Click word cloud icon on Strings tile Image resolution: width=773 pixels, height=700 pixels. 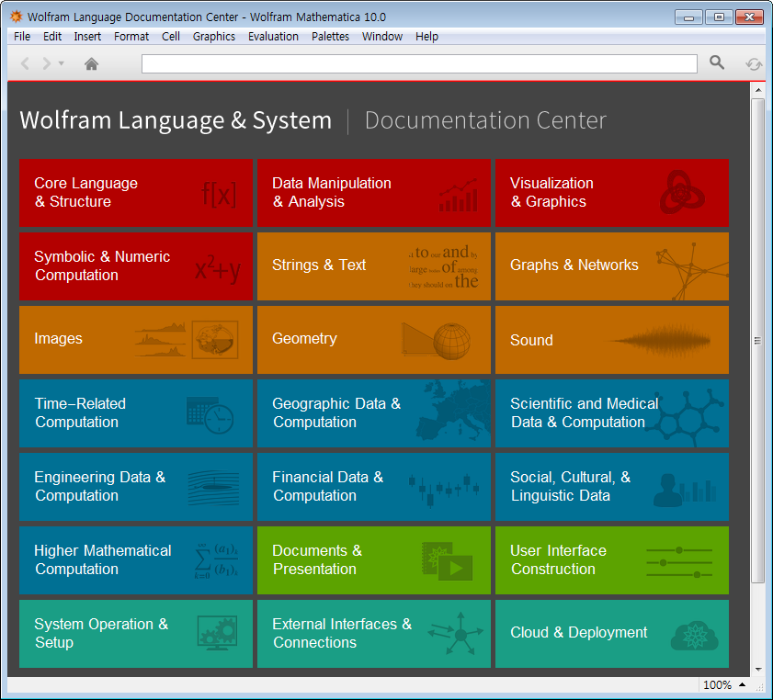[444, 267]
